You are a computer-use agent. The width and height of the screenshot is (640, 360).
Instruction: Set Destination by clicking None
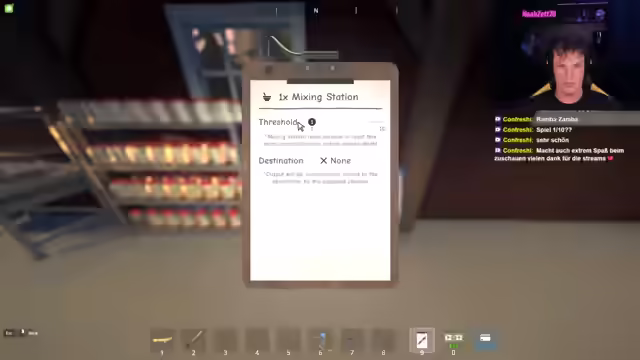click(335, 161)
